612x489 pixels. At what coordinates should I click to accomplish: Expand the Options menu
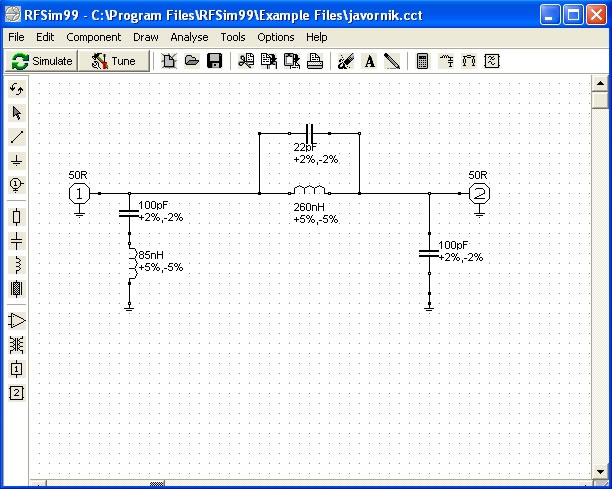[276, 37]
